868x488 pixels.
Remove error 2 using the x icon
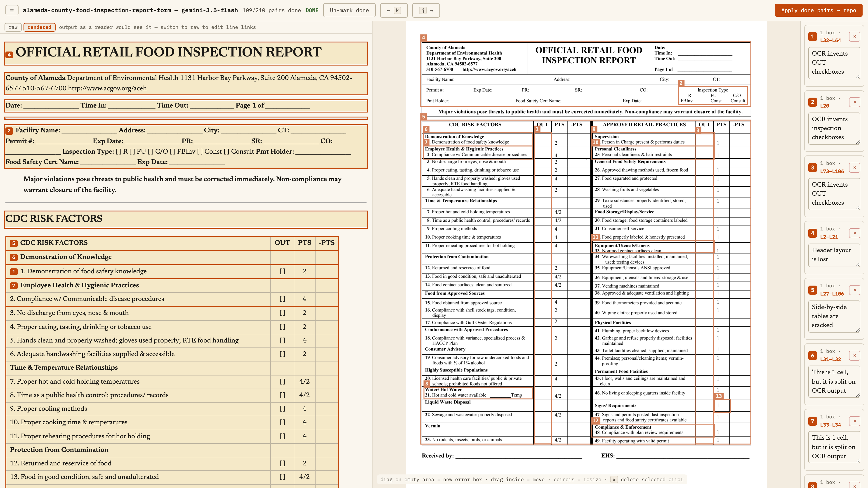point(854,102)
